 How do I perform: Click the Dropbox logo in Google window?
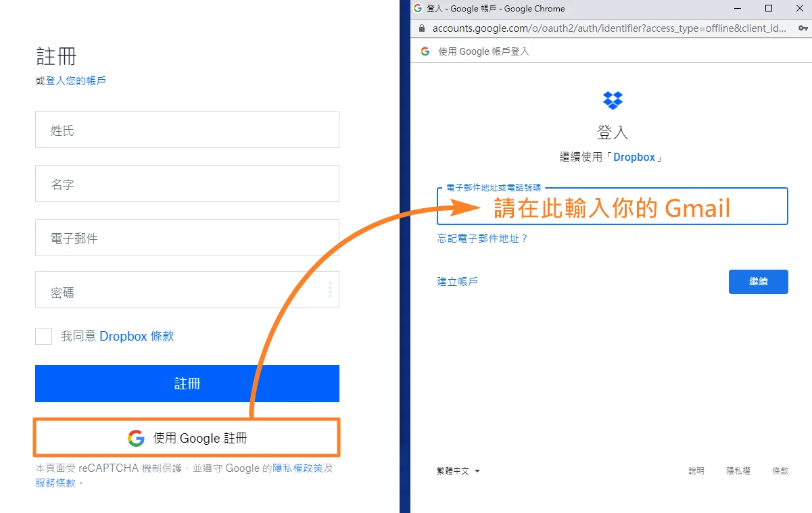[x=613, y=100]
